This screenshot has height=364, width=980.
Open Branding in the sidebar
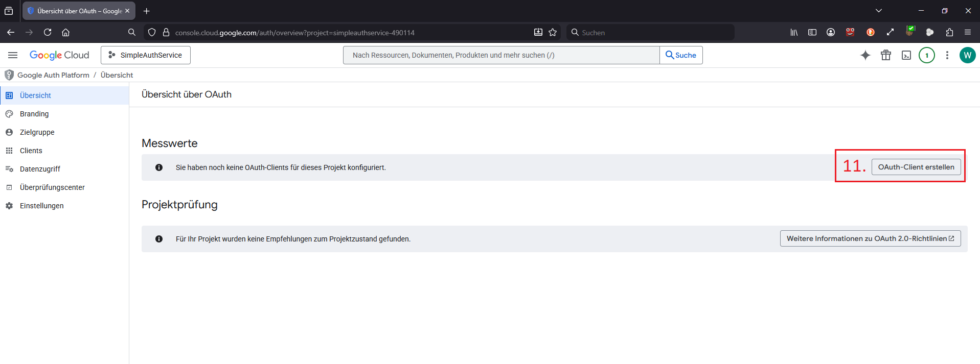[64, 114]
